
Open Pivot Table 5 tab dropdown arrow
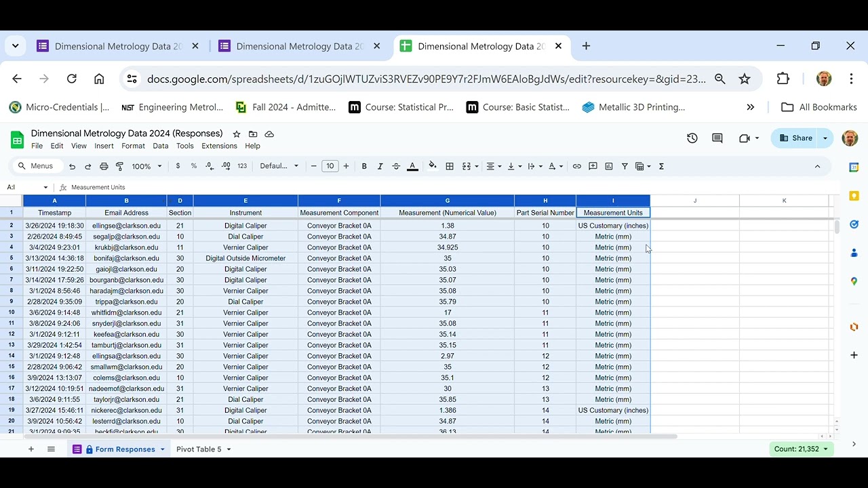click(x=229, y=449)
